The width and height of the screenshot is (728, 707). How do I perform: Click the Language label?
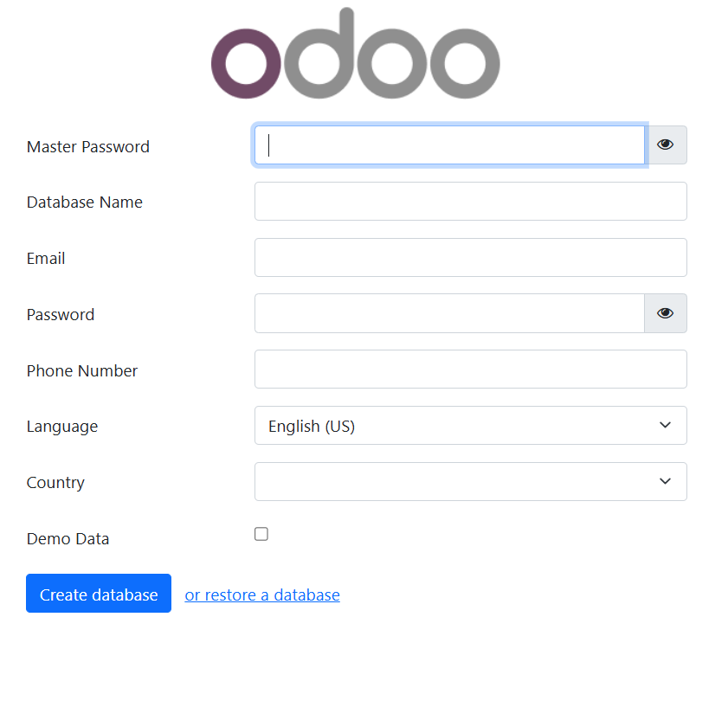pos(61,427)
